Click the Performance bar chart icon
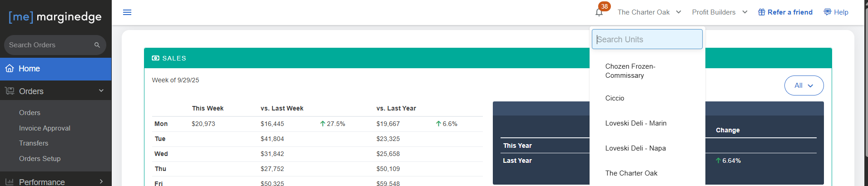This screenshot has height=186, width=868. (x=10, y=182)
